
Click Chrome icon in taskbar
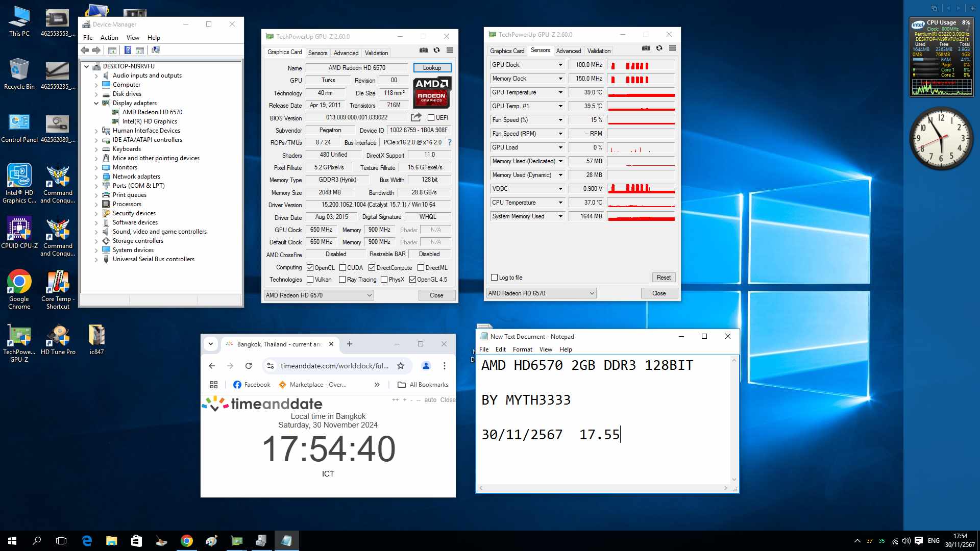(187, 541)
